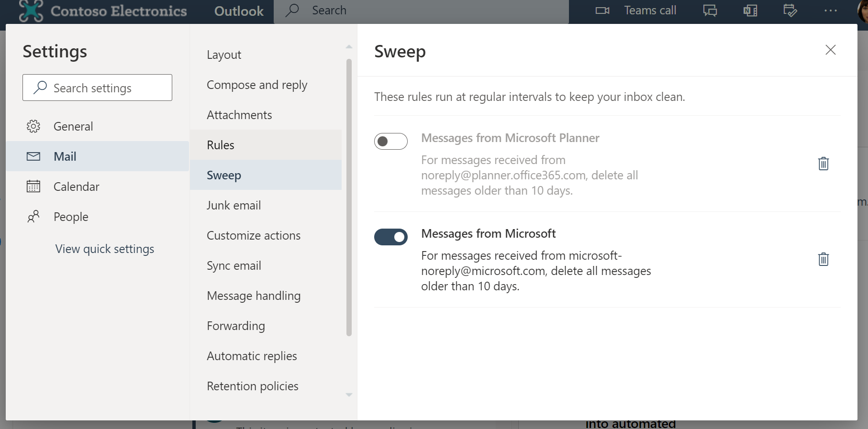Click the General gear icon

click(33, 126)
